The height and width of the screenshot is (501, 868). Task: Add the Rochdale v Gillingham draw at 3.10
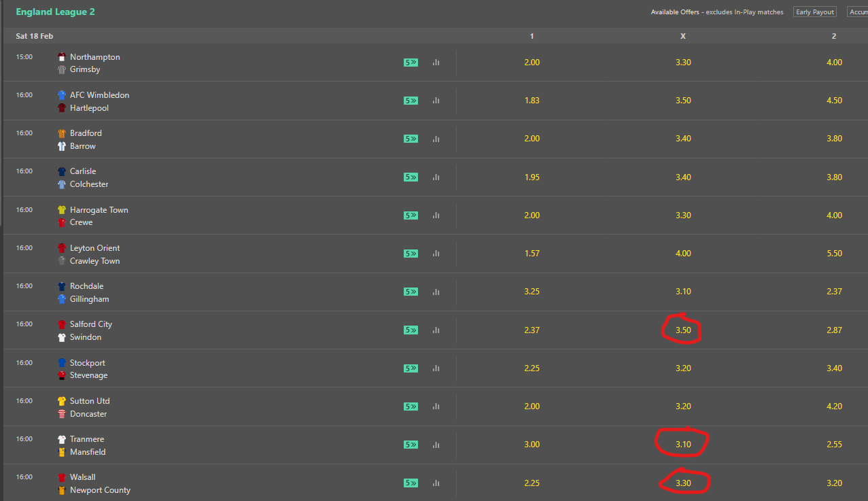[683, 291]
